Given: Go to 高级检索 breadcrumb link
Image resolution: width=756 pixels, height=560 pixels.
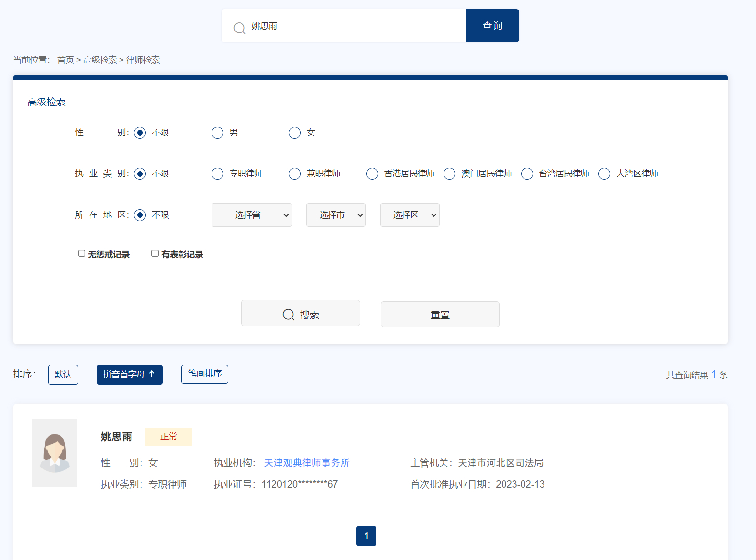Looking at the screenshot, I should coord(100,60).
